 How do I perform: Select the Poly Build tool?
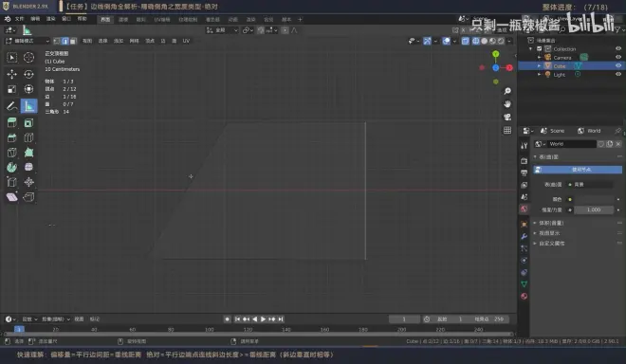[28, 153]
